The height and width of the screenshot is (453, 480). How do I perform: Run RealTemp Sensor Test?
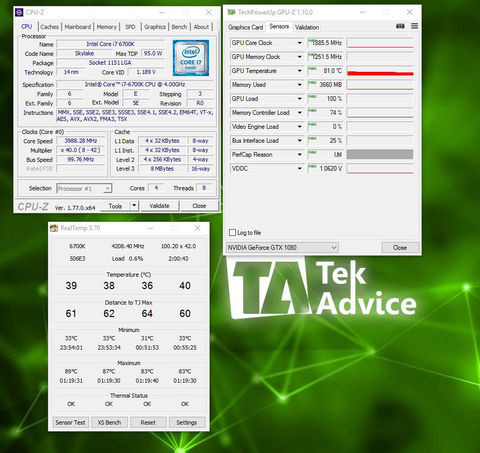click(x=70, y=422)
